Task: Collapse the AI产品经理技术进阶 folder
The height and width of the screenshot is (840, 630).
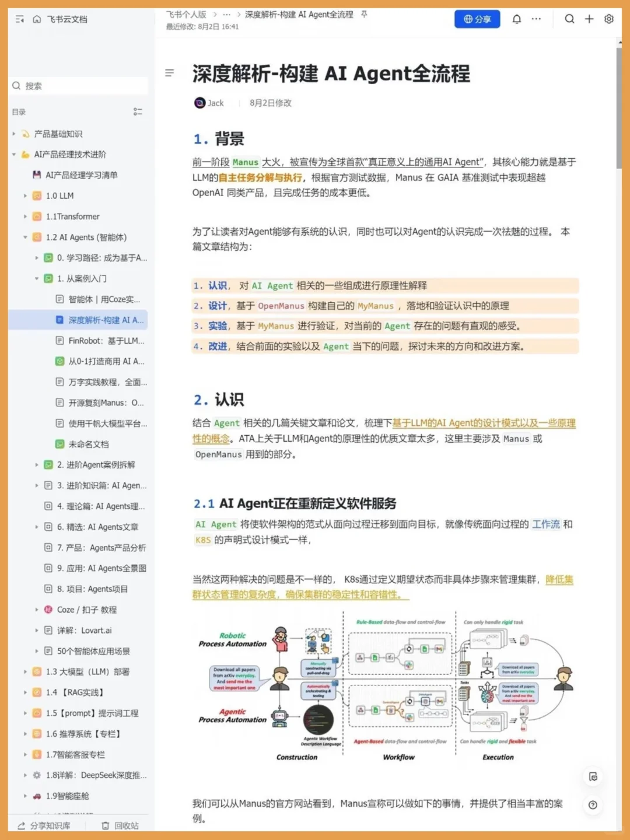Action: click(14, 155)
